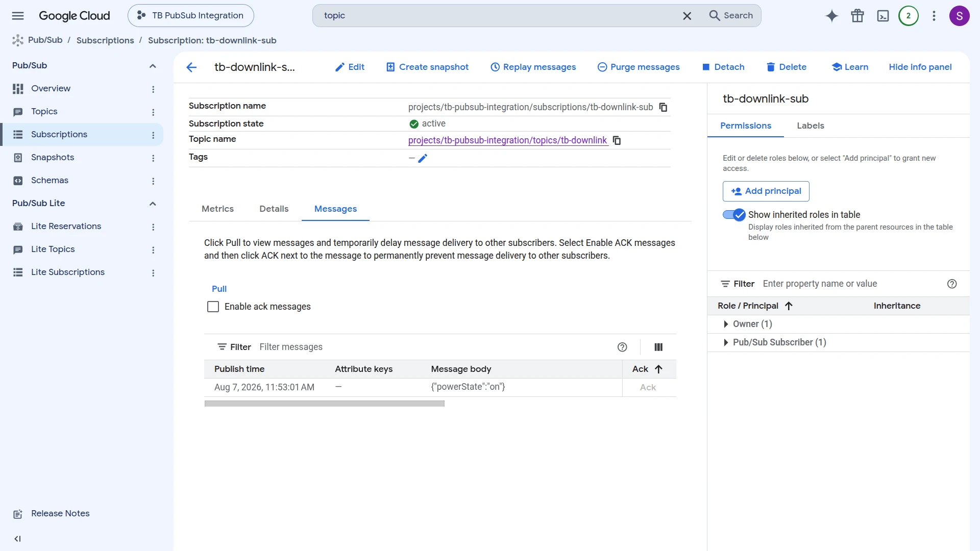The width and height of the screenshot is (980, 551).
Task: Open Lite Reservations in the sidebar
Action: tap(66, 227)
